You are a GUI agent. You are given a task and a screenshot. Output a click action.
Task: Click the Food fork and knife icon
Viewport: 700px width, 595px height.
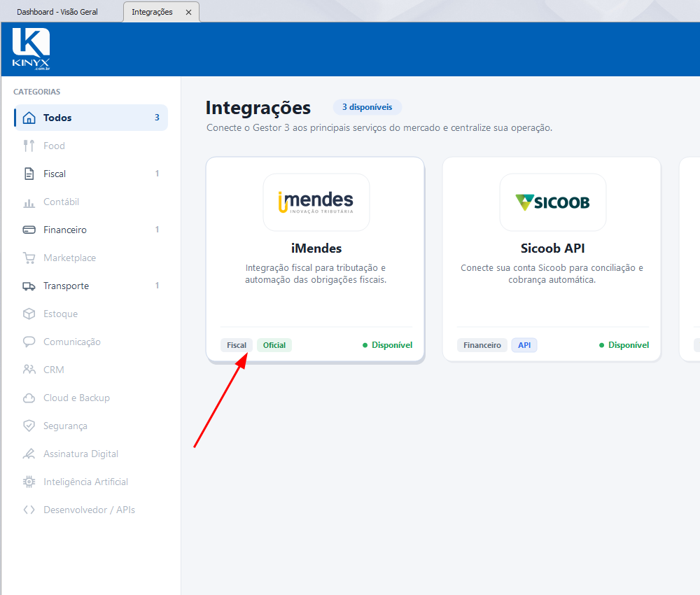pos(29,146)
